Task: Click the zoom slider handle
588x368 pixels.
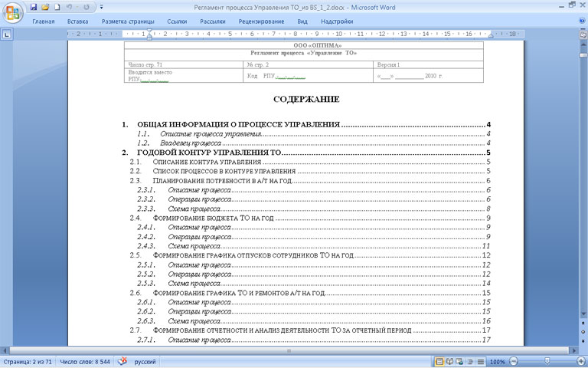Action: click(547, 361)
